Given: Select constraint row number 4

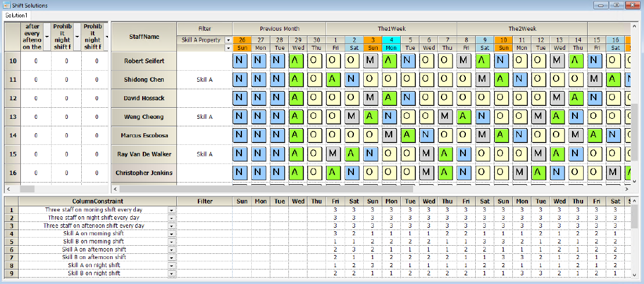Looking at the screenshot, I should coord(12,234).
